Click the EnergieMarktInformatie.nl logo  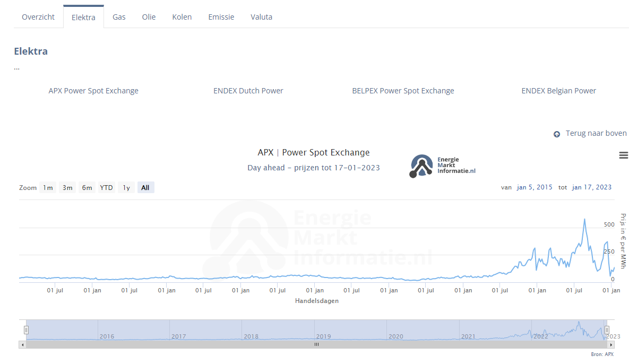click(443, 166)
